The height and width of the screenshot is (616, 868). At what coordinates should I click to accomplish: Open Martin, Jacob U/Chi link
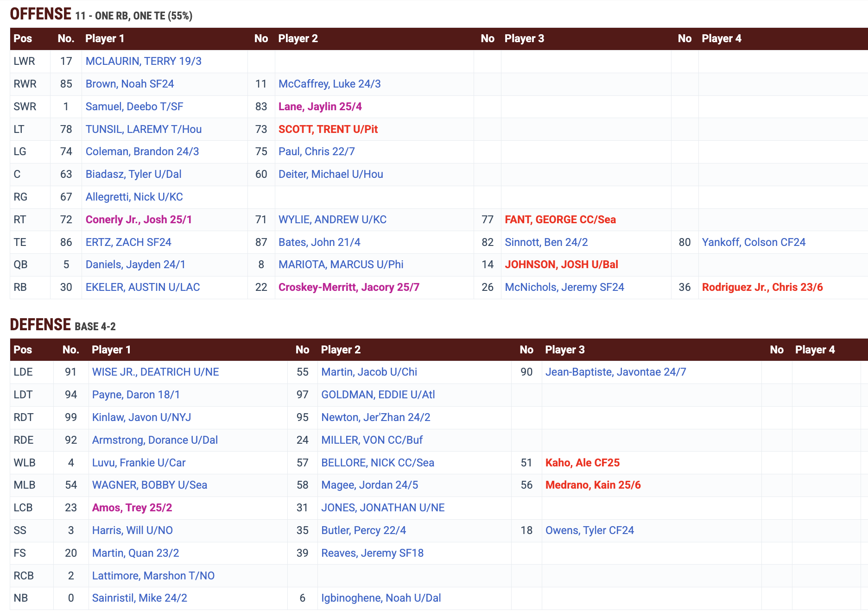point(369,372)
